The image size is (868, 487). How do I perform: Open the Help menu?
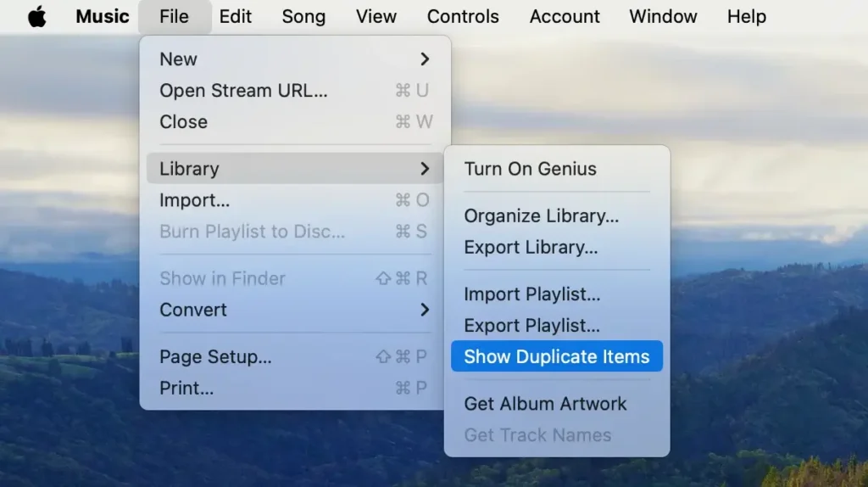[747, 17]
